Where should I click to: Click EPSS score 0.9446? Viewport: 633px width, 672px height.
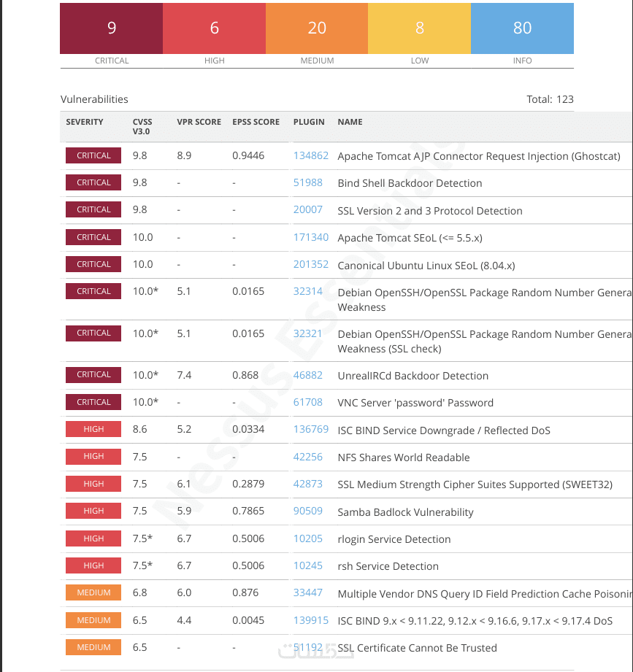248,155
